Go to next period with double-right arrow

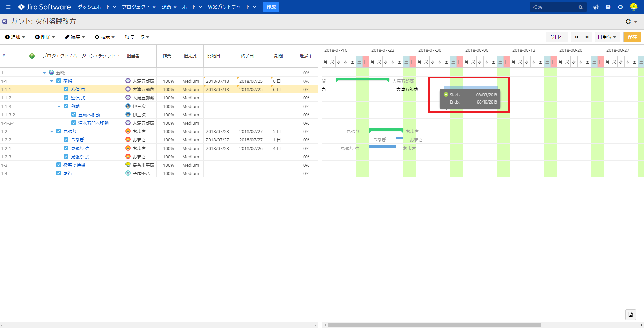[x=587, y=37]
